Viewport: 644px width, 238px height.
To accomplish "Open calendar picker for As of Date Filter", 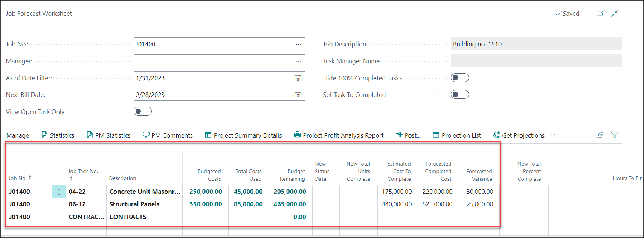I will 298,78.
